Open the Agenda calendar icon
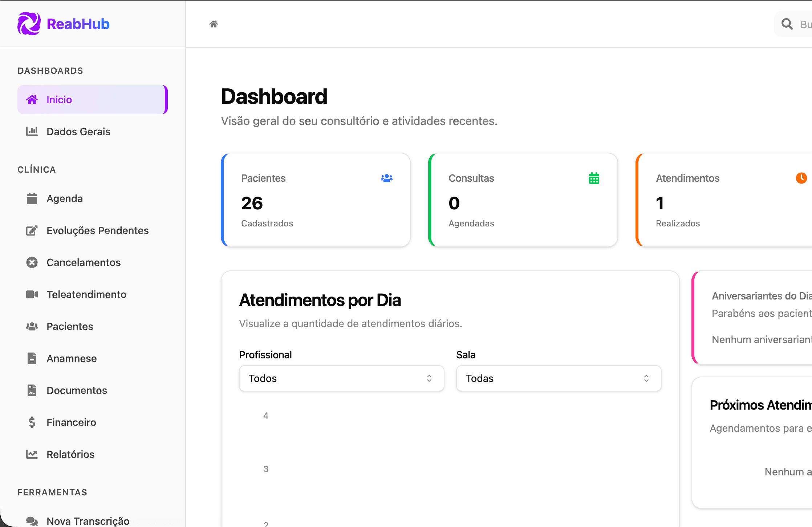This screenshot has height=527, width=812. pos(32,198)
